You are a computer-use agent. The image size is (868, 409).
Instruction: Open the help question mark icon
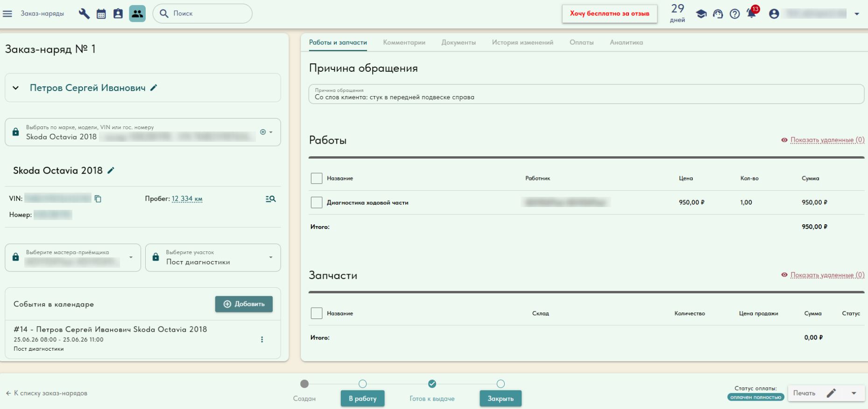click(735, 14)
